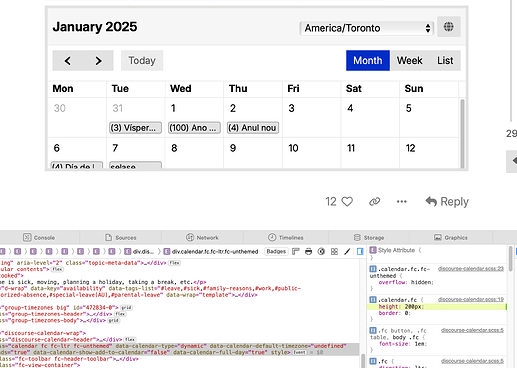
Task: Reply to the post
Action: pos(447,202)
